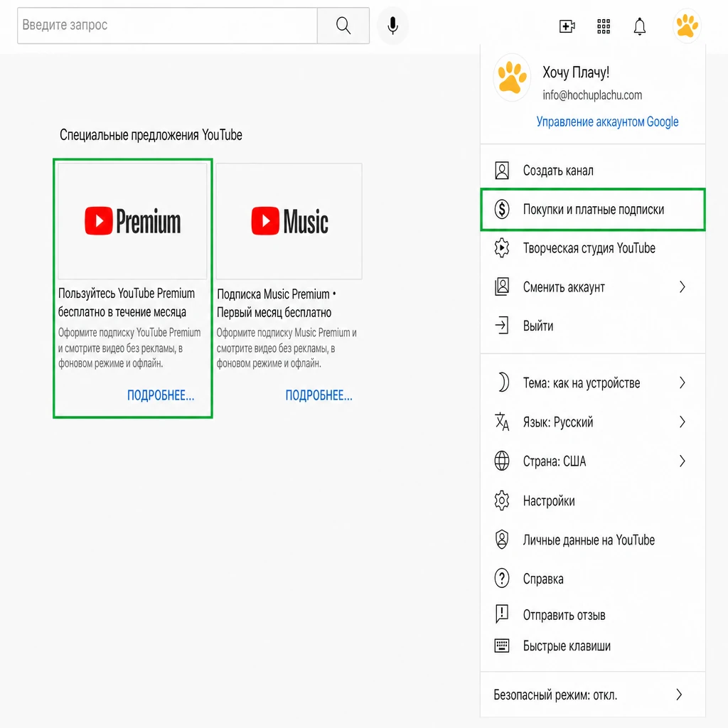The image size is (728, 728).
Task: Select Выйти menu entry
Action: click(x=593, y=326)
